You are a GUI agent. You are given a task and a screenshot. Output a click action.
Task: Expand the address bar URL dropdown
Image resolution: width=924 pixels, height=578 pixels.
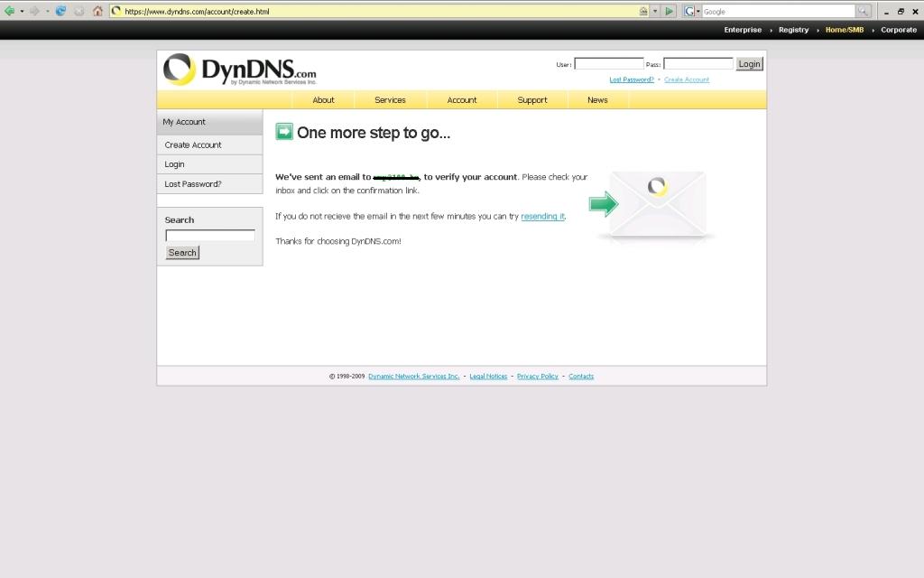pos(655,11)
